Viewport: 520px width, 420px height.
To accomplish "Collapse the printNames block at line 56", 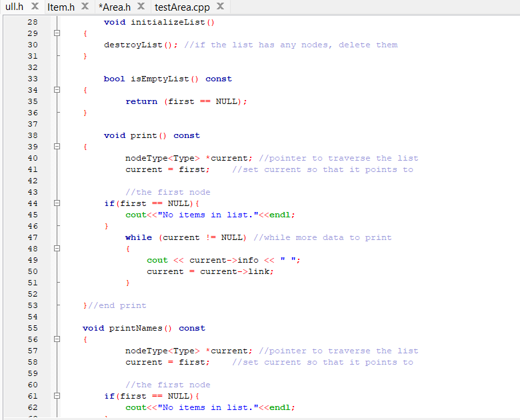I will 57,339.
